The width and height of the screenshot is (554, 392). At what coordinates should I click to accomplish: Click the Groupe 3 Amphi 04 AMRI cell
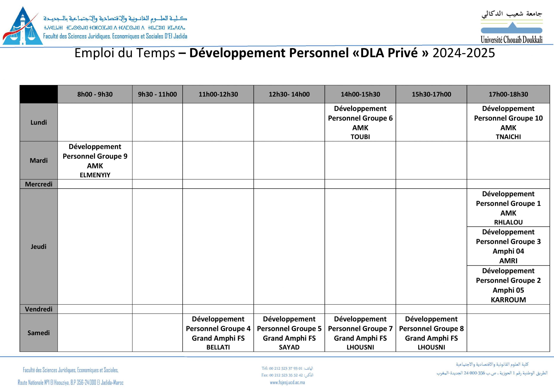(x=508, y=246)
